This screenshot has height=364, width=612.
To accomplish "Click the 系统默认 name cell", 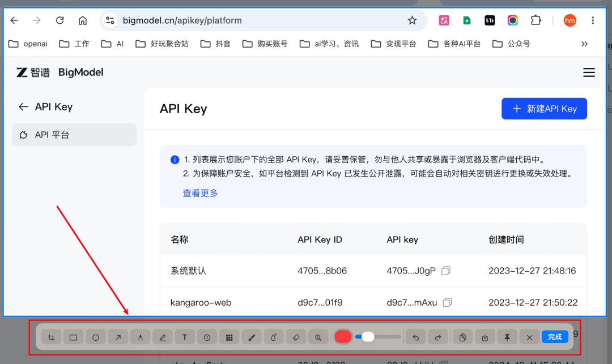I will [188, 271].
